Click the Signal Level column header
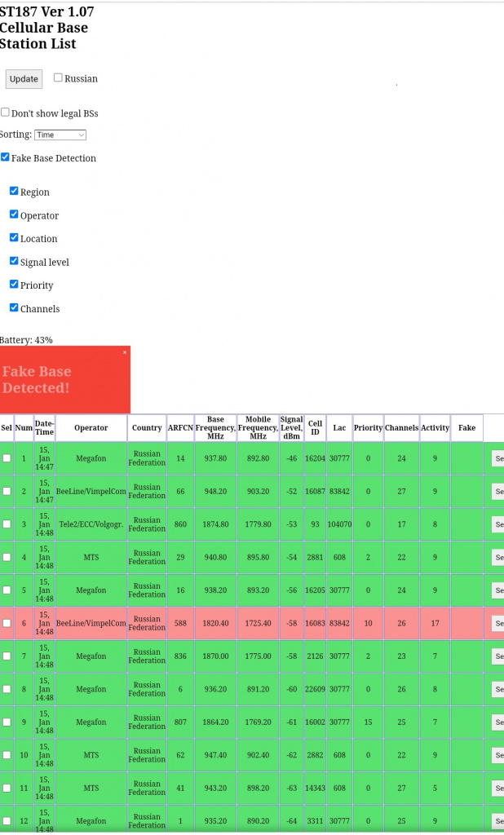Viewport: 504px width, 835px height. pyautogui.click(x=291, y=428)
